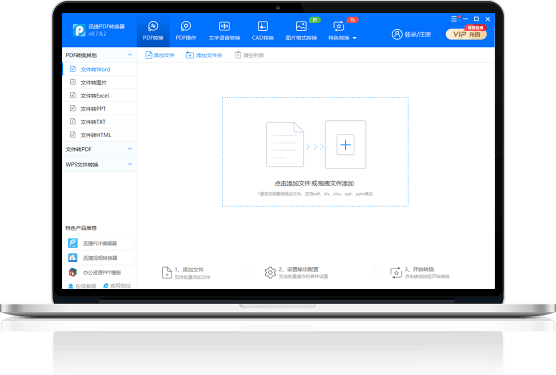Open the 迅捷PDF编辑器 product recommendation

tap(100, 243)
